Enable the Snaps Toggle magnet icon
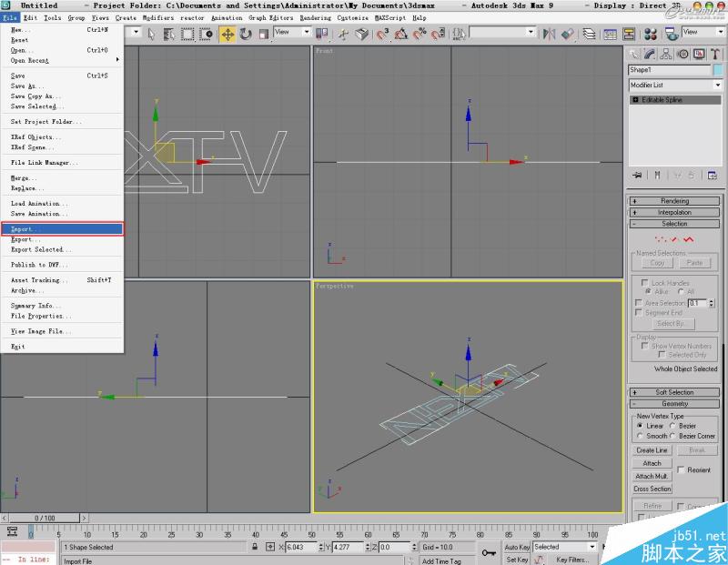This screenshot has width=728, height=565. pos(379,35)
